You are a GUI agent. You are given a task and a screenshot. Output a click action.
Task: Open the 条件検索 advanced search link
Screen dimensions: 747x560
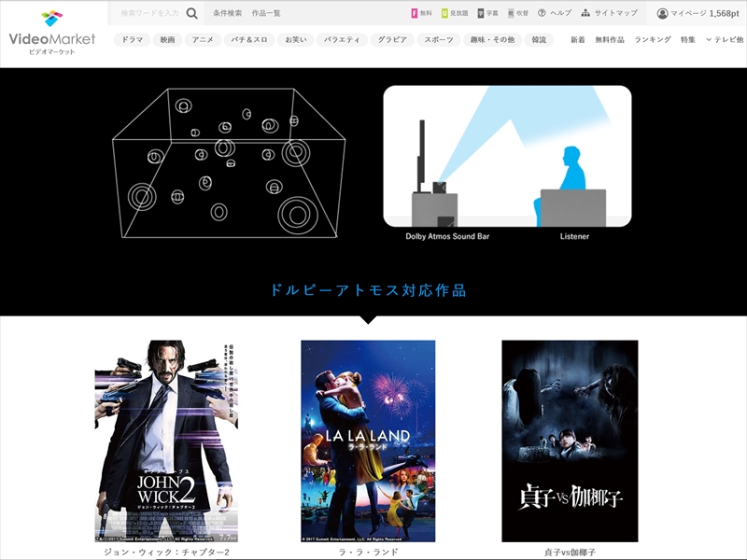pyautogui.click(x=227, y=13)
